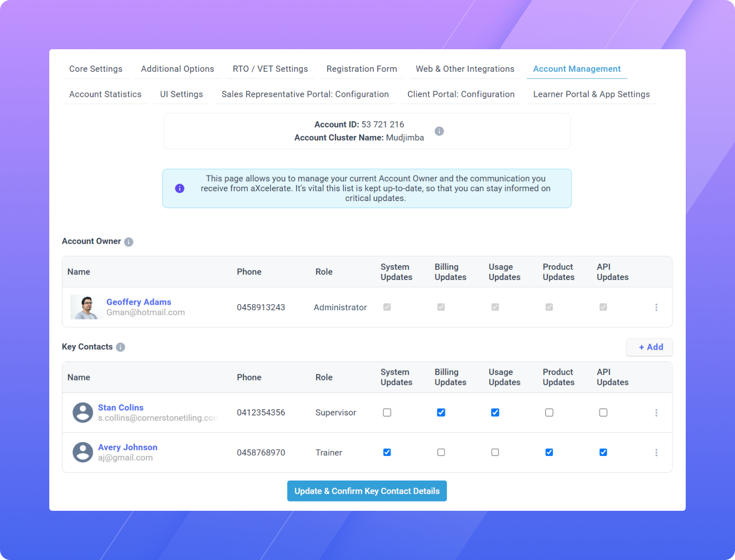The width and height of the screenshot is (735, 560).
Task: Open Geoffery Adams' profile photo
Action: tap(86, 307)
